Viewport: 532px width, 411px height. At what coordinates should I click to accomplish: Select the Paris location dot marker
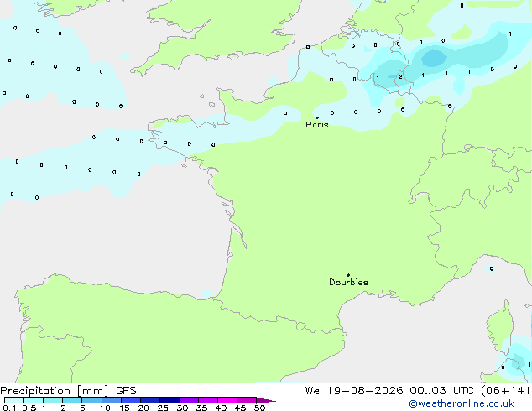(x=317, y=117)
